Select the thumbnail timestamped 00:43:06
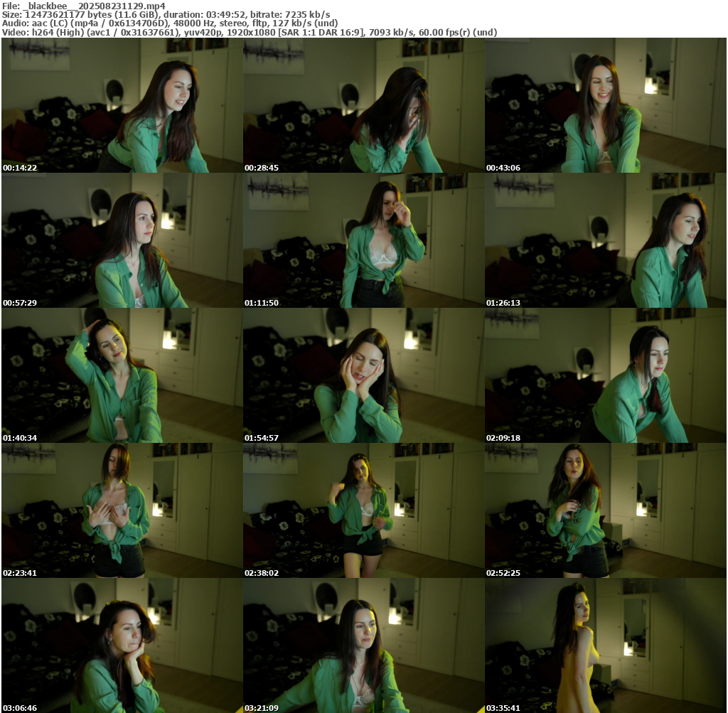 click(606, 105)
